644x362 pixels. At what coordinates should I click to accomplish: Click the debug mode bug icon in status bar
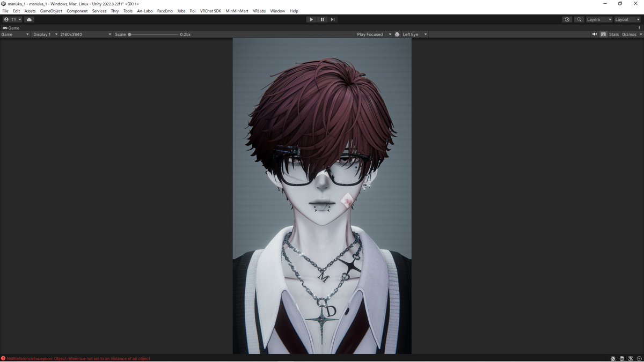coord(613,358)
